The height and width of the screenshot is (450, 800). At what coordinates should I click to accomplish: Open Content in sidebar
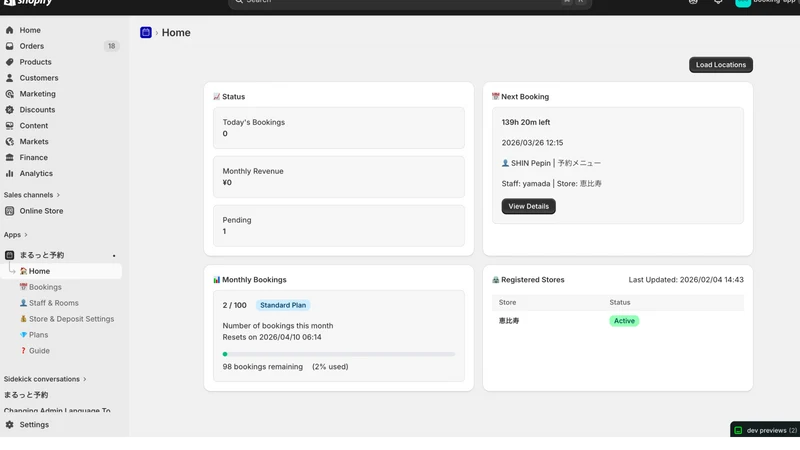click(34, 126)
